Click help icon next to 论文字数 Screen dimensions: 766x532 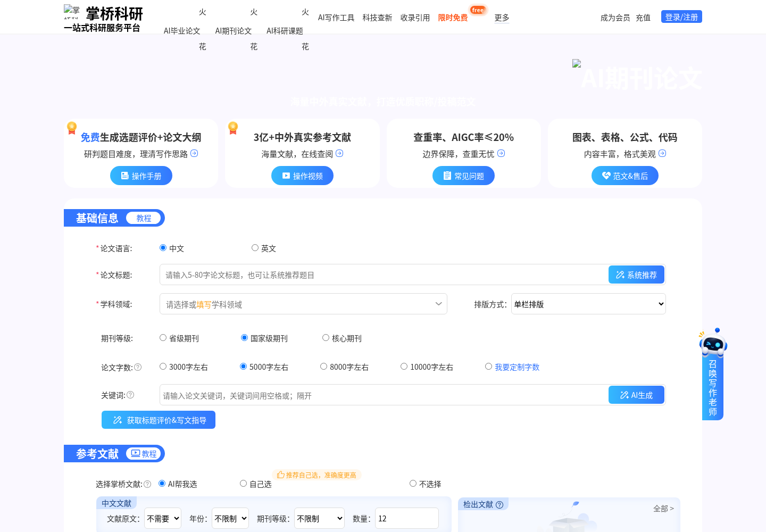point(138,367)
